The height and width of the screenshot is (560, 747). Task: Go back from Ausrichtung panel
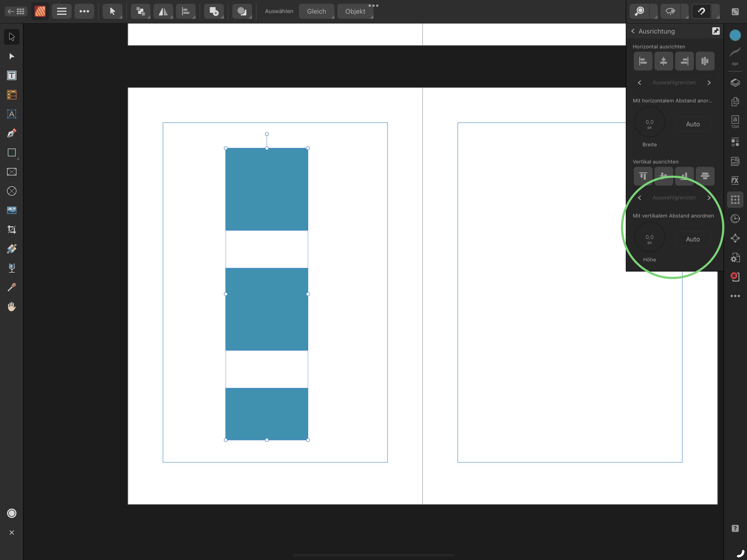[633, 31]
